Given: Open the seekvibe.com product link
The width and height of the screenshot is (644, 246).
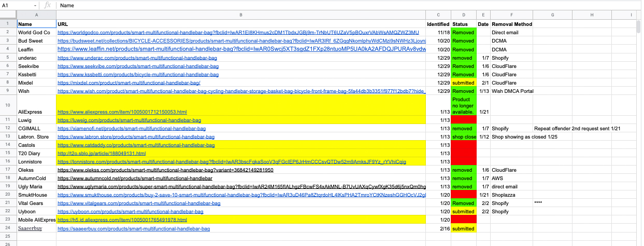Looking at the screenshot, I should (138, 66).
